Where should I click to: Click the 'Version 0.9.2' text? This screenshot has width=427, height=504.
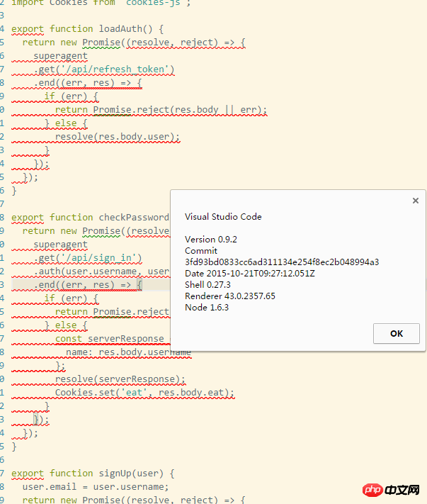(x=210, y=240)
